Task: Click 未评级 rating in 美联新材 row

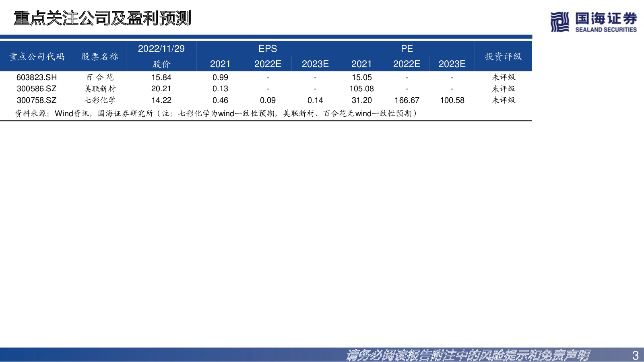Action: [504, 88]
